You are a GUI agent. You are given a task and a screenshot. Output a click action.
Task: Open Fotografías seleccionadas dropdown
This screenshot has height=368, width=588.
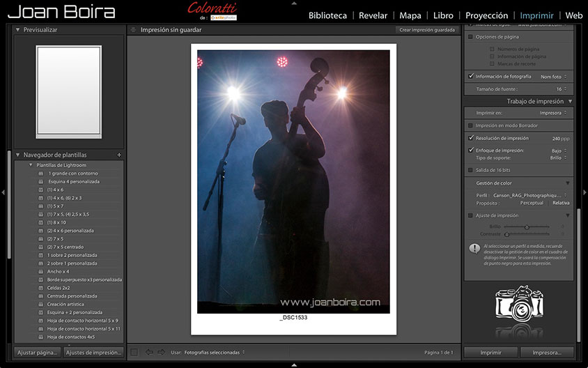(x=215, y=352)
